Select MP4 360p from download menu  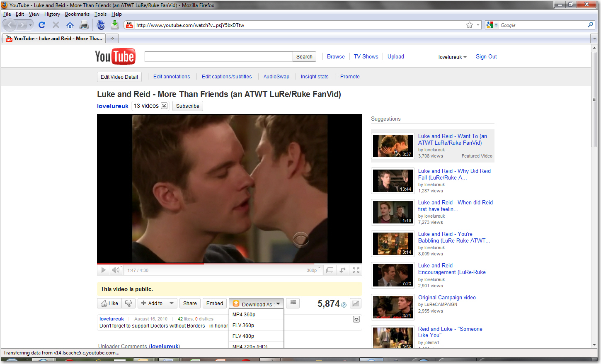pos(244,315)
